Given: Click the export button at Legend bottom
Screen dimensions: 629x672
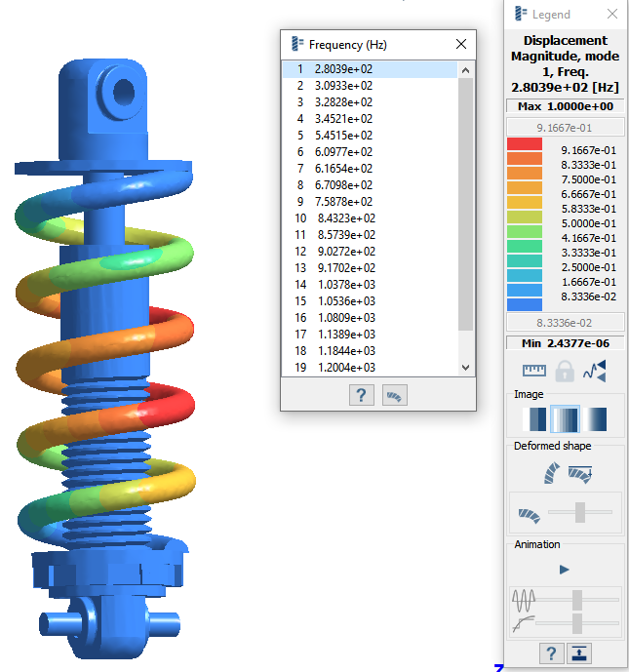Looking at the screenshot, I should pos(579,653).
